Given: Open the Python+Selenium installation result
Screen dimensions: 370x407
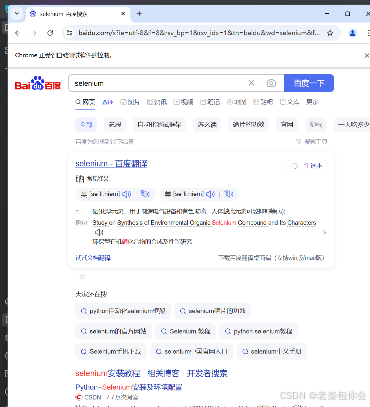Looking at the screenshot, I should (129, 387).
